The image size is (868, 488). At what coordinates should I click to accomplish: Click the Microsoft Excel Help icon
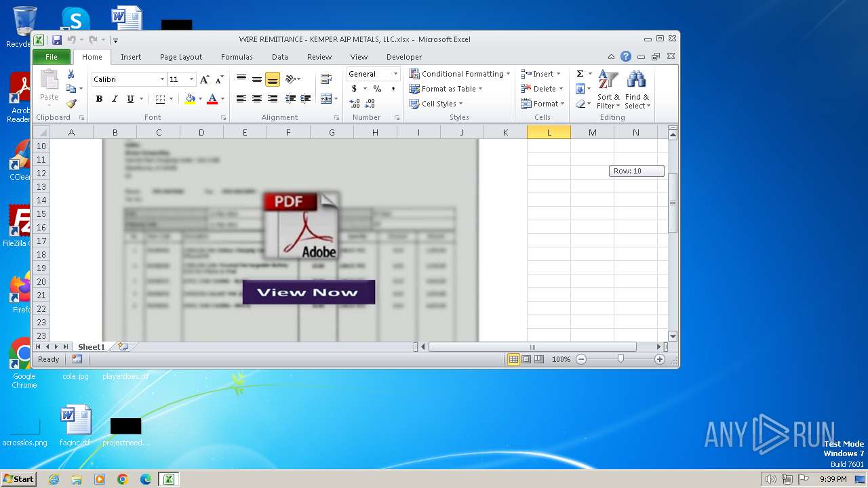tap(626, 57)
